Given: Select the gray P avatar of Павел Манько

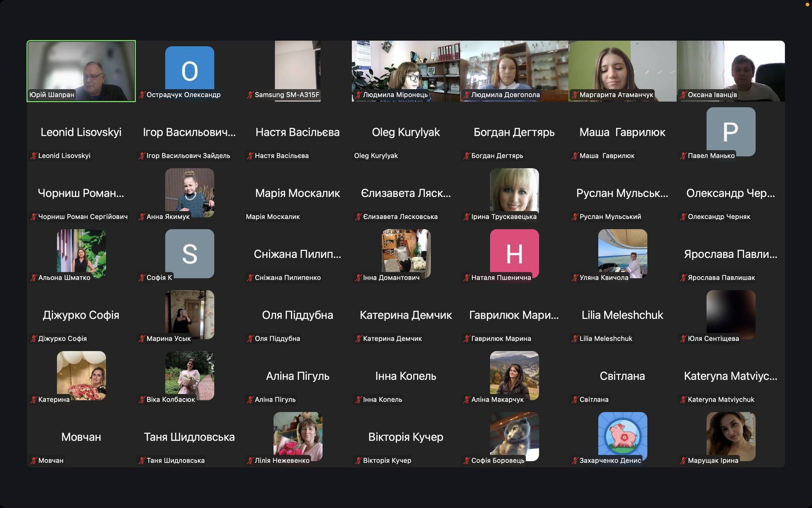Looking at the screenshot, I should 731,130.
